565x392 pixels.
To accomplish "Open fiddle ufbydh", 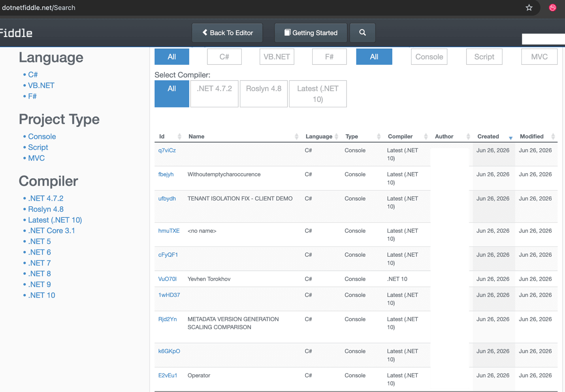I will click(167, 199).
